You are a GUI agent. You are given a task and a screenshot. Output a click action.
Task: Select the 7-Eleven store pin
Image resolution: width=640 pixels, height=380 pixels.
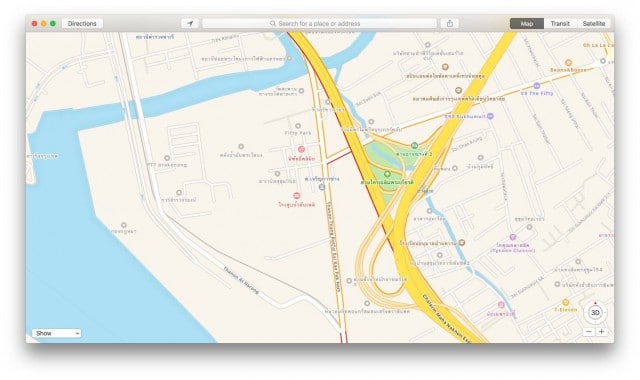565,302
